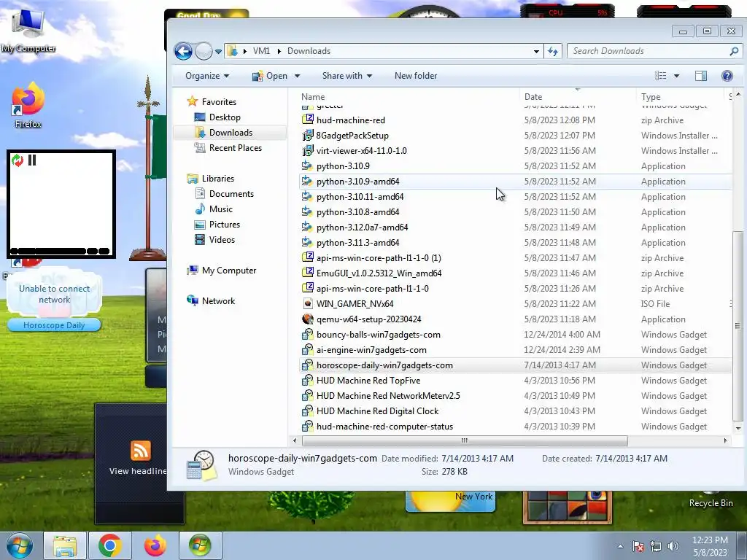Open the recent locations dropdown arrow
747x560 pixels.
tap(218, 52)
